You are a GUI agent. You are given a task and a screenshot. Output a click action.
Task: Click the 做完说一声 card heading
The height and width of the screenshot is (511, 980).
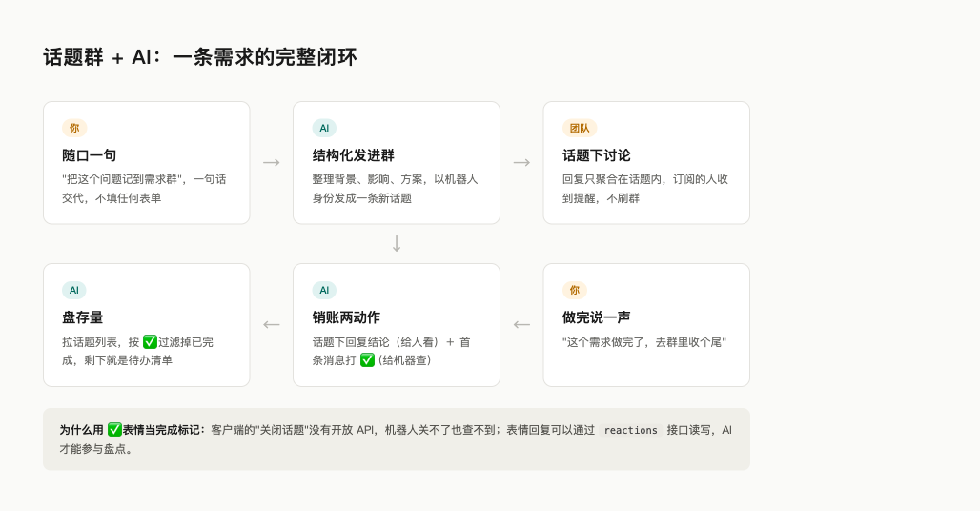596,317
